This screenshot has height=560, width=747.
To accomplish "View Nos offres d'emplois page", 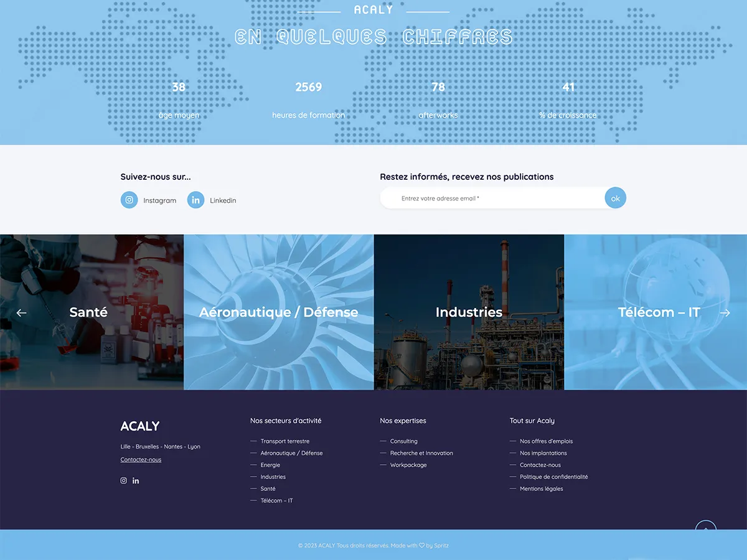I will click(x=546, y=441).
